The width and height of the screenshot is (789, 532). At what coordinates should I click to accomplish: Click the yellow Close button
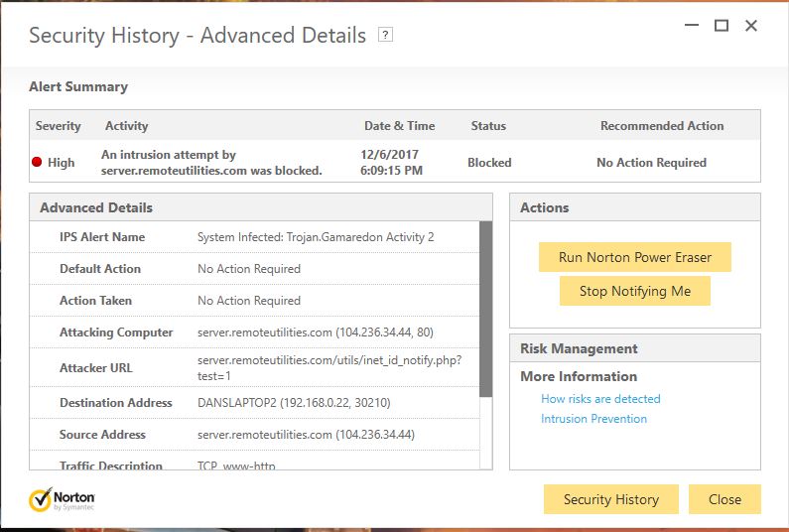(724, 499)
